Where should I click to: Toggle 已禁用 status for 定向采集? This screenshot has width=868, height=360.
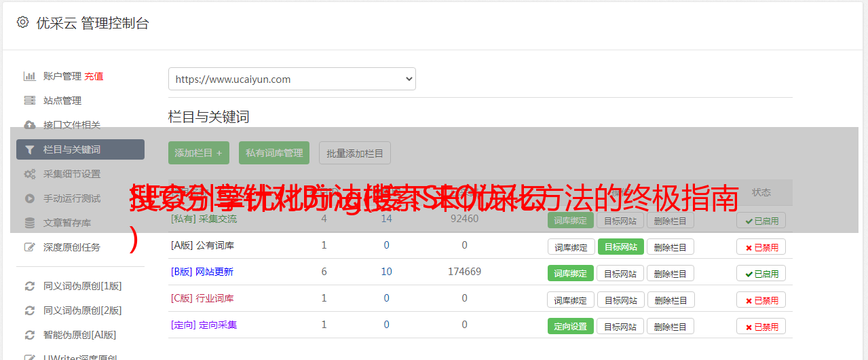[761, 327]
